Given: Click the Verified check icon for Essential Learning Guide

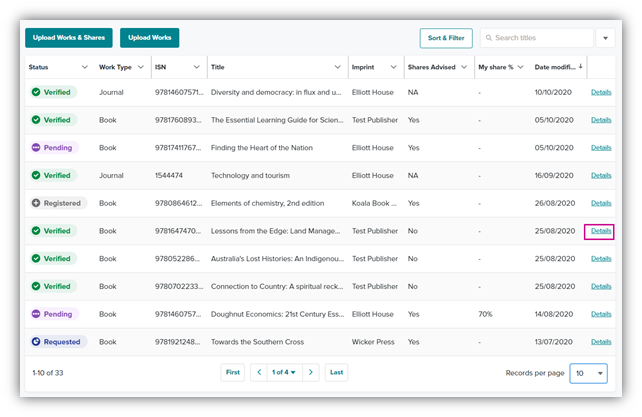Looking at the screenshot, I should pos(36,120).
